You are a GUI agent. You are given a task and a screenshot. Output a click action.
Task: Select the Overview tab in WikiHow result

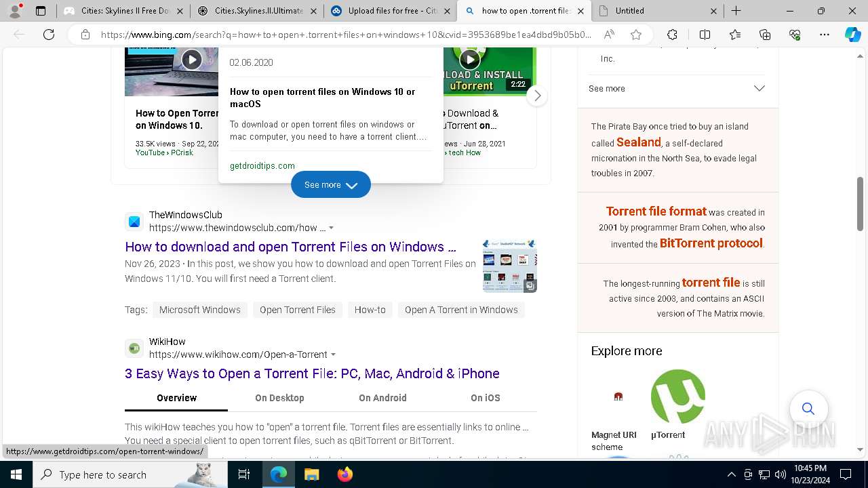(176, 398)
